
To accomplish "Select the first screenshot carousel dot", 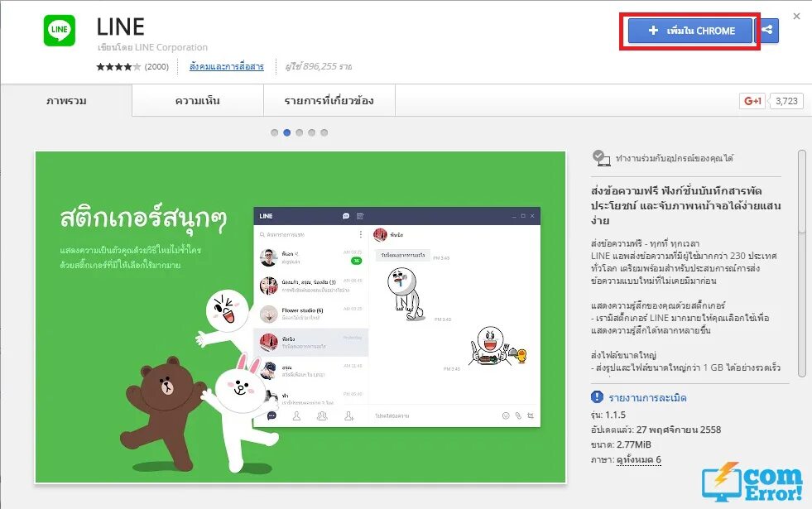I will click(275, 132).
